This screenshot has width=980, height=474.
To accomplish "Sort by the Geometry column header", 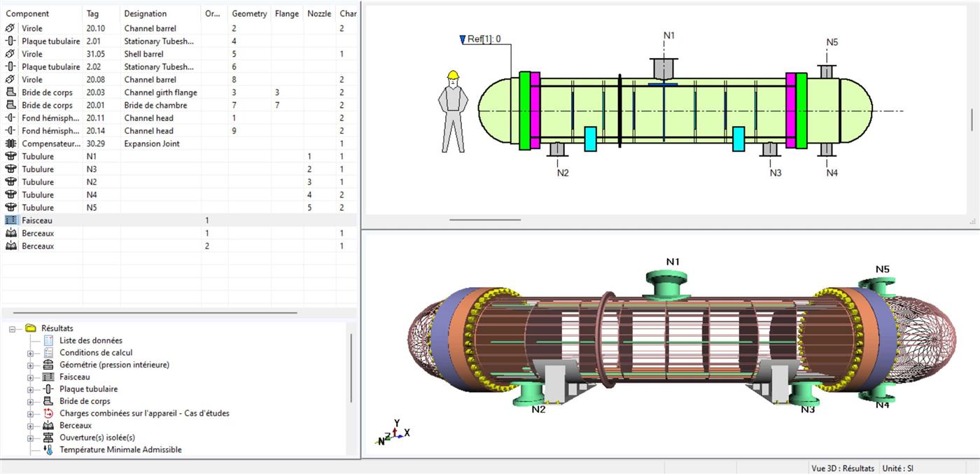I will click(x=249, y=13).
